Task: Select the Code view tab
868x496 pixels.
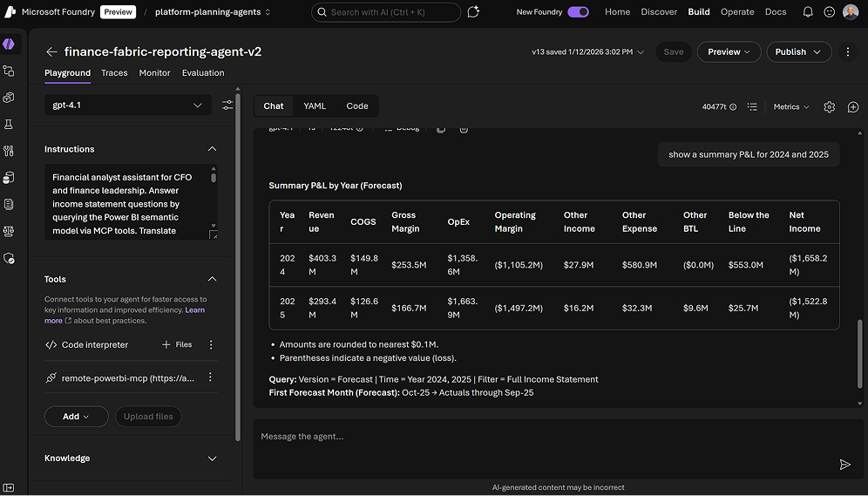Action: [x=357, y=105]
